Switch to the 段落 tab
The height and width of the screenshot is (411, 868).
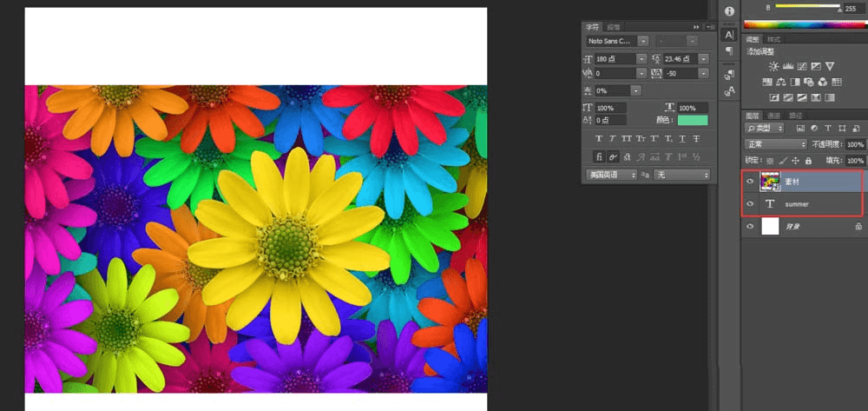click(x=614, y=27)
